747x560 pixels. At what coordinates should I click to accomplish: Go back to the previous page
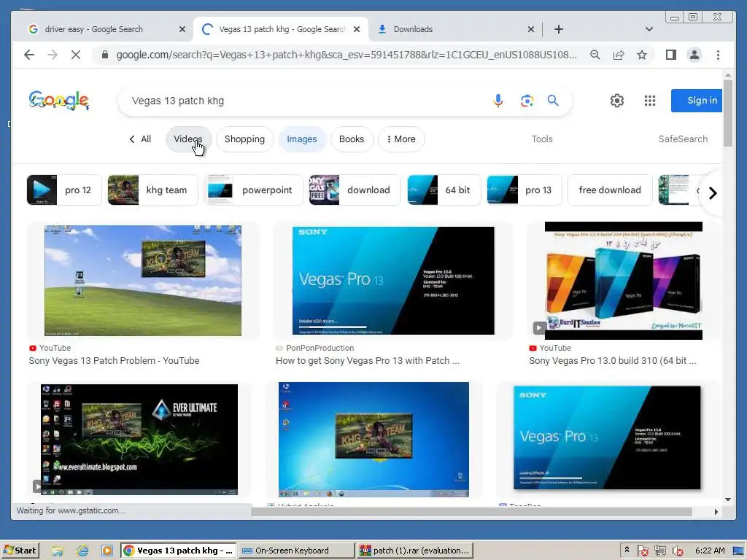29,55
